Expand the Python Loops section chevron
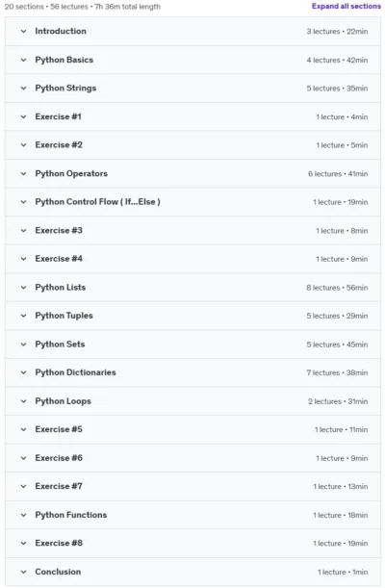 23,401
